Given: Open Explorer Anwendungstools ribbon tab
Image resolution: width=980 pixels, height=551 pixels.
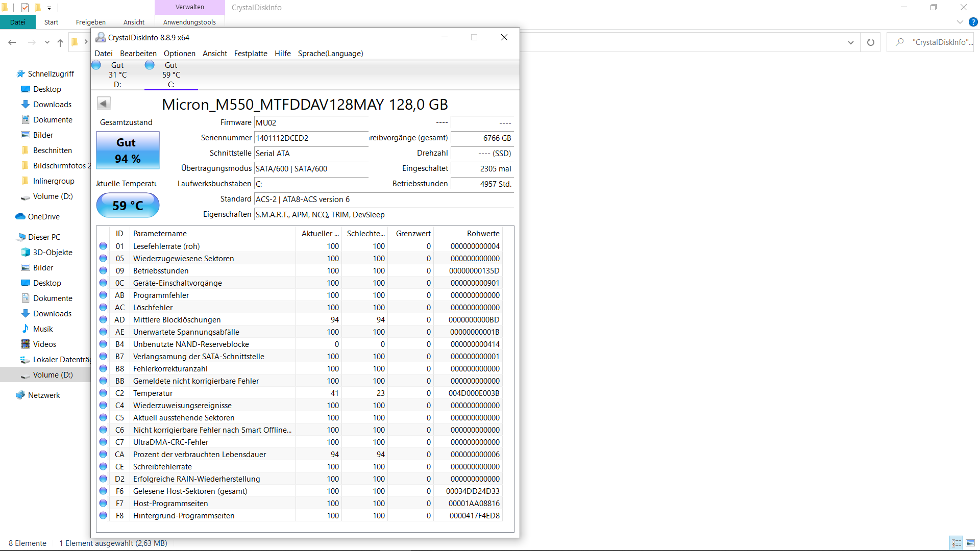Looking at the screenshot, I should click(190, 22).
